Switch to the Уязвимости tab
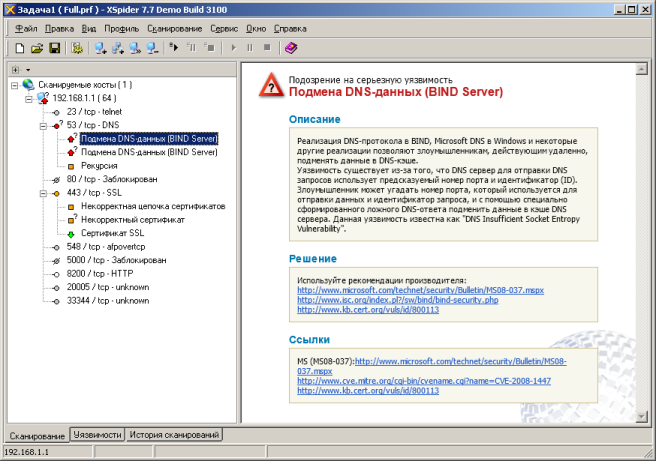 97,435
